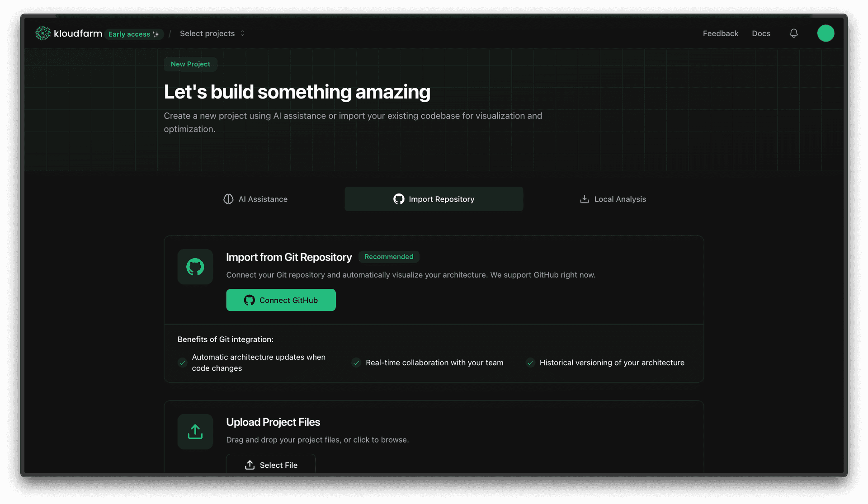The image size is (868, 504).
Task: Open the profile avatar icon
Action: [x=826, y=33]
